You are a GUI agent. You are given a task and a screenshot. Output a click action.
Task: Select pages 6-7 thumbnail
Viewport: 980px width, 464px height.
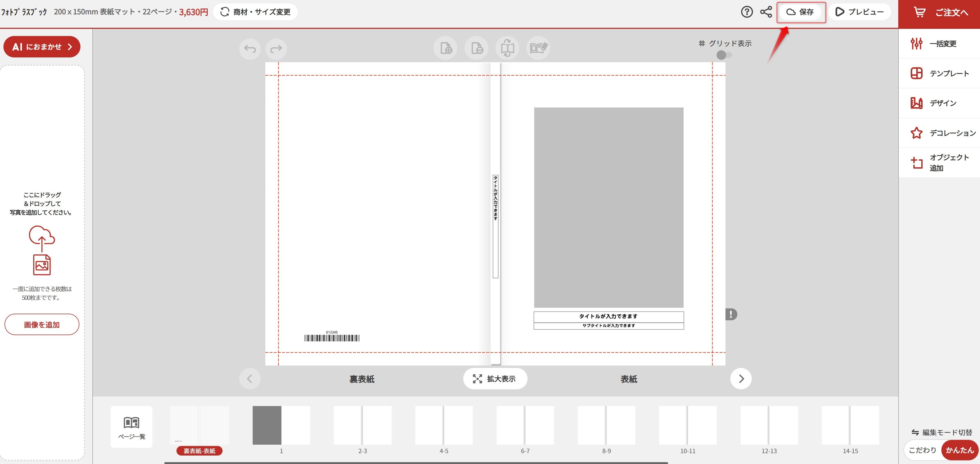[525, 425]
